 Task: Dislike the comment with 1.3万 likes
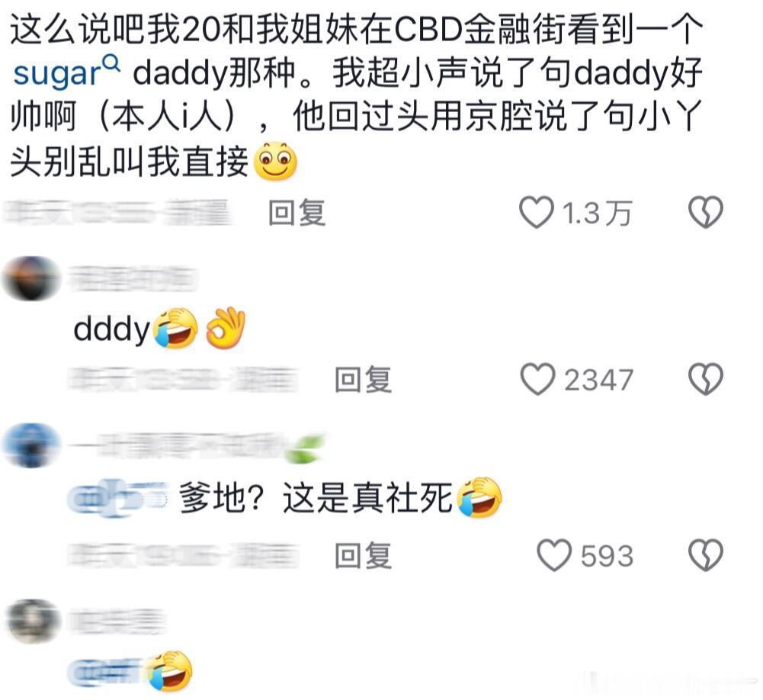(x=706, y=213)
